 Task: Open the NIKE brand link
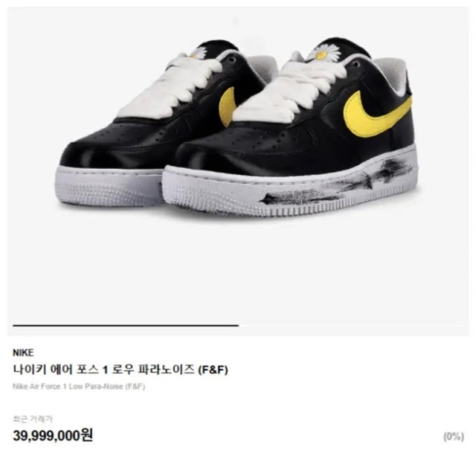coord(23,353)
